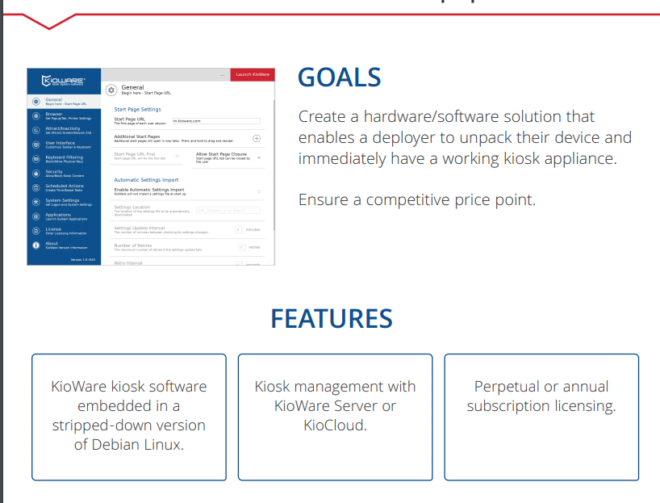Image resolution: width=660 pixels, height=503 pixels.
Task: Click the KioWare logo in the sidebar
Action: (x=64, y=80)
